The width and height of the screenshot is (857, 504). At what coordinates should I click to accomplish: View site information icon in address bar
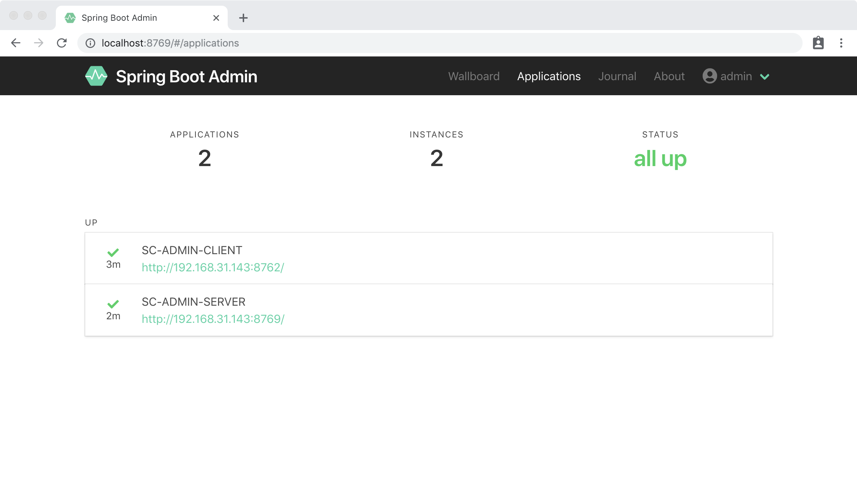90,43
